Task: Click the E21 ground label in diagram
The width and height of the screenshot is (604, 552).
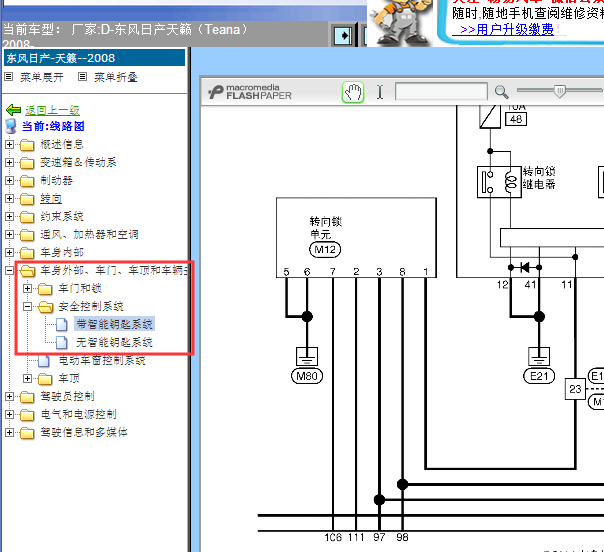Action: coord(539,376)
